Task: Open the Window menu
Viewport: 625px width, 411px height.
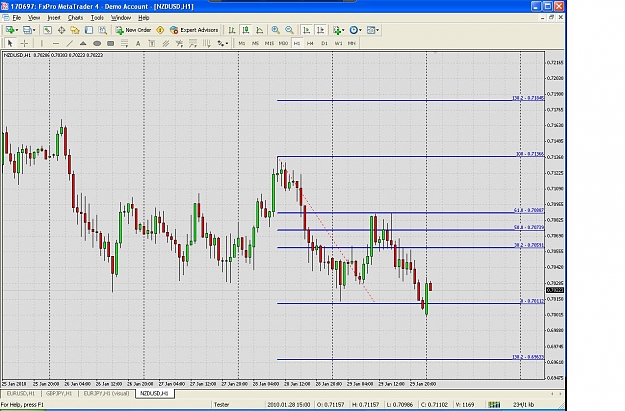Action: pos(121,18)
